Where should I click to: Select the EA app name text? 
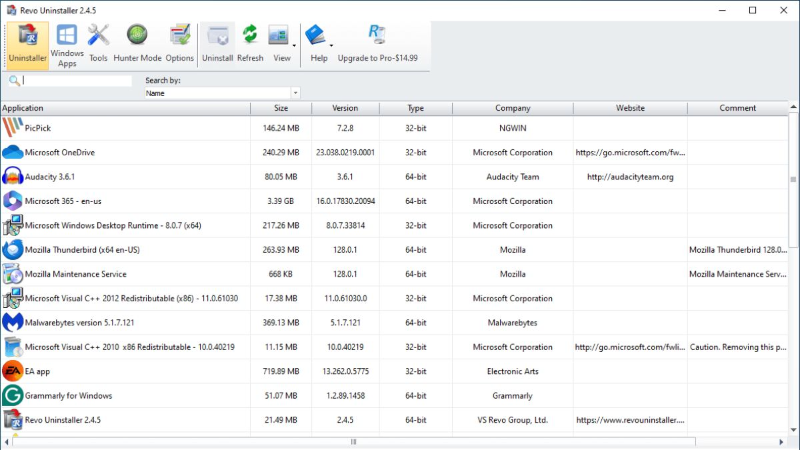click(37, 371)
